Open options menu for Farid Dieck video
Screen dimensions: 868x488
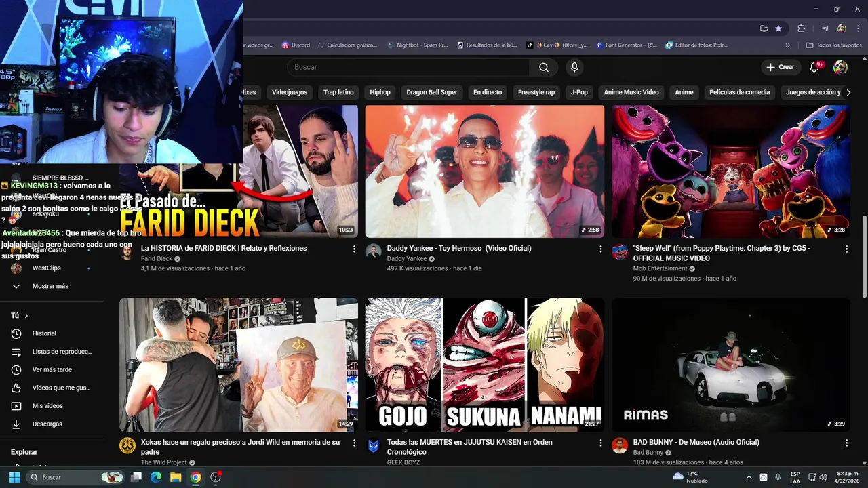click(x=354, y=249)
